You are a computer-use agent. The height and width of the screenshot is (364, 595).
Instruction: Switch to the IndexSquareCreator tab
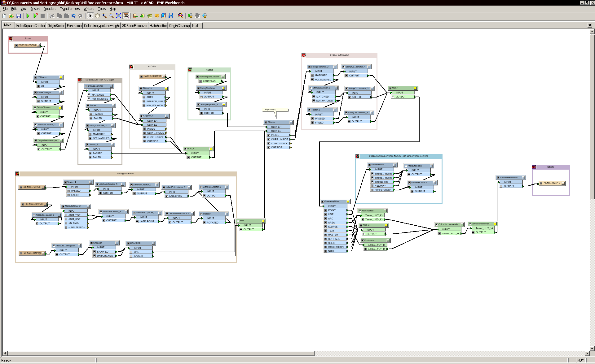pos(30,26)
